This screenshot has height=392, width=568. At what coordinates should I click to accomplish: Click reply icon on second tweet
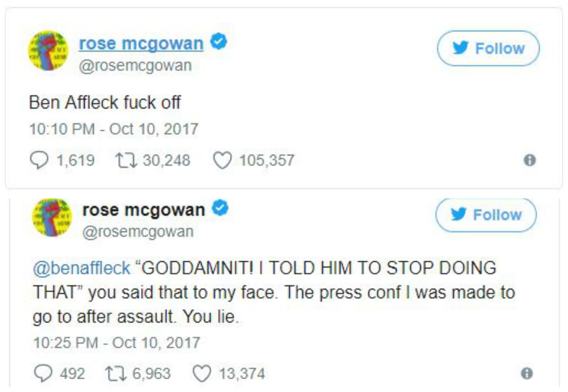tap(43, 374)
